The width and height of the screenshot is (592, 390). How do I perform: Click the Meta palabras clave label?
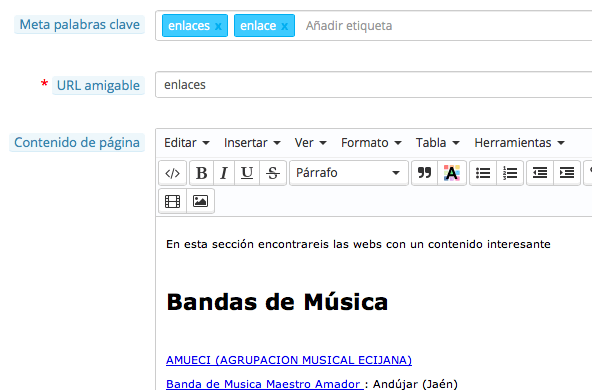pos(80,25)
